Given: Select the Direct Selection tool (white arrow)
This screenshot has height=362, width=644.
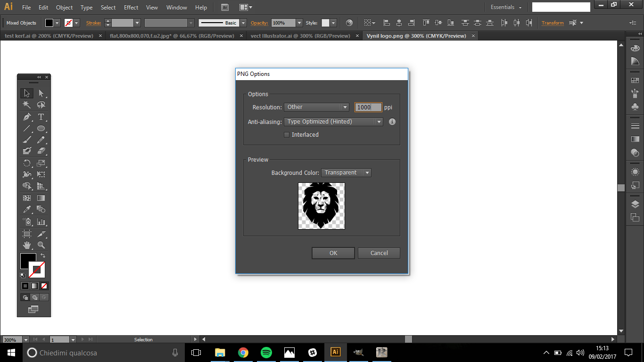Looking at the screenshot, I should (41, 93).
